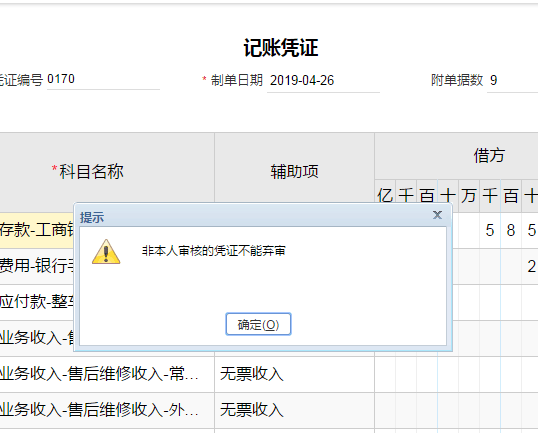This screenshot has height=433, width=538.
Task: Click the 制单日期 field 2019-04-26
Action: pyautogui.click(x=323, y=81)
